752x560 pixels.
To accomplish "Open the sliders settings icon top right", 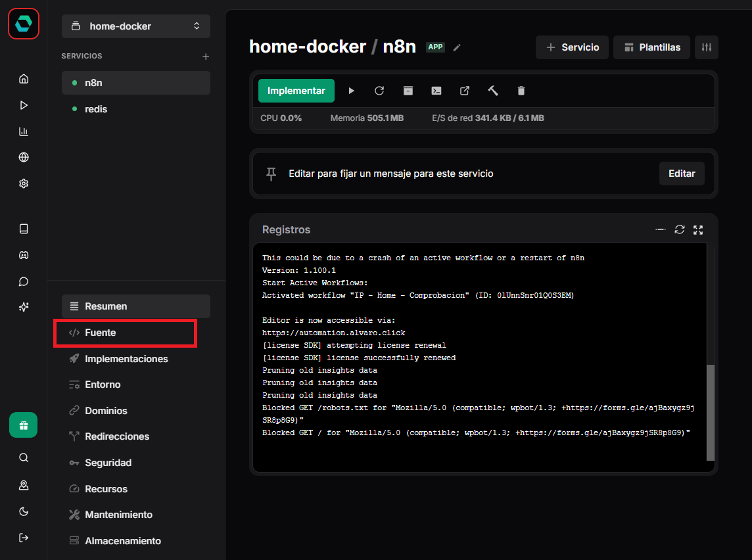I will click(x=707, y=47).
